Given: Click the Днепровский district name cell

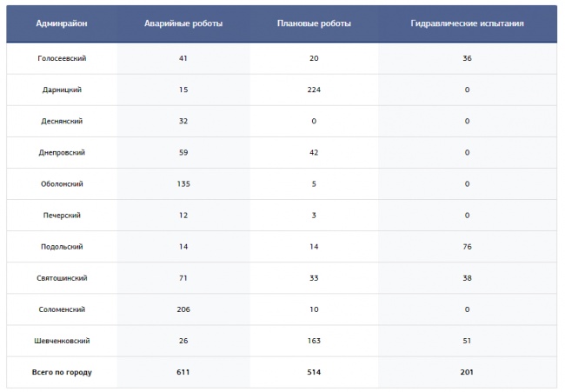Looking at the screenshot, I should [x=62, y=152].
